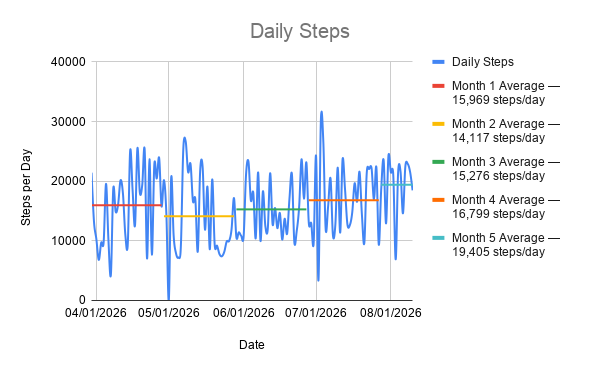Click the 06/01/2026 axis label

click(243, 313)
